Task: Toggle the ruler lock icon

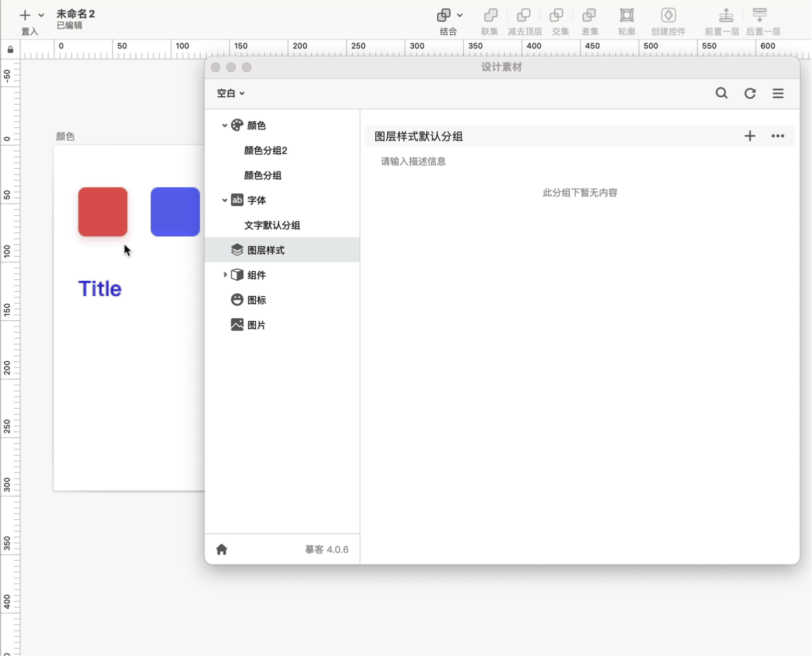Action: click(10, 50)
